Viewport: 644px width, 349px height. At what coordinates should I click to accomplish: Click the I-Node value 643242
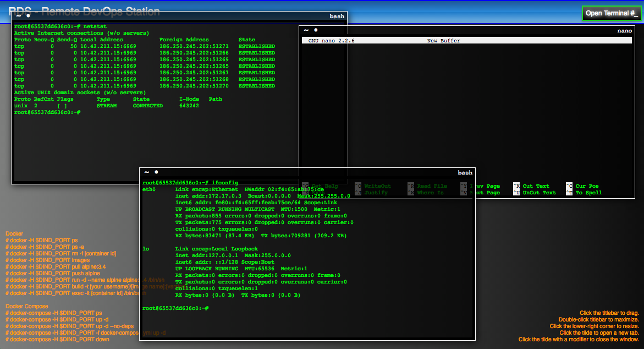(189, 106)
